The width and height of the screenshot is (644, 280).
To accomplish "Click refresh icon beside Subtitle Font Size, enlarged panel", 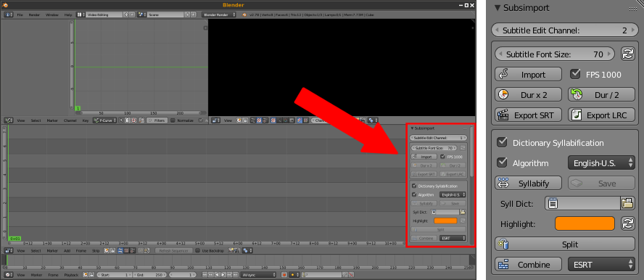I will coord(628,54).
